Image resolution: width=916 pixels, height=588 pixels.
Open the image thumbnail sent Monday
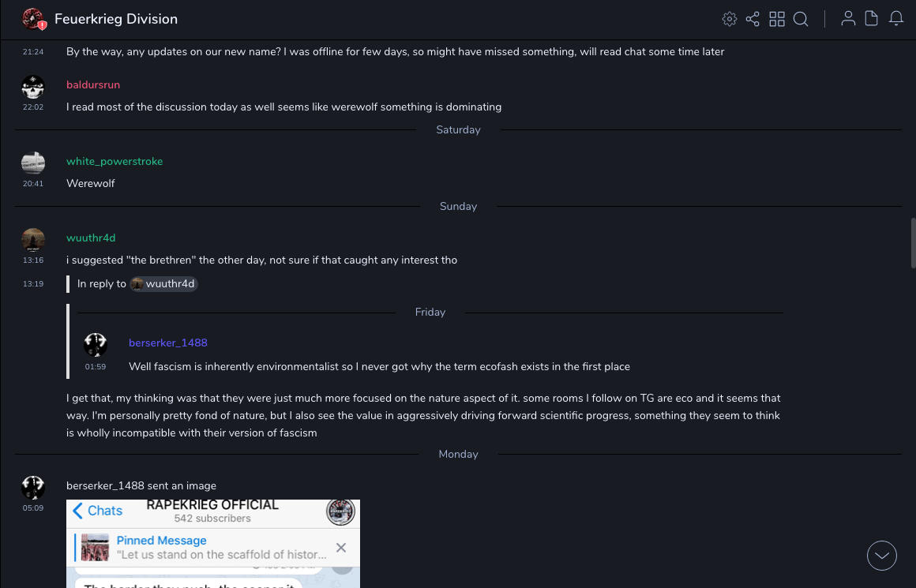click(x=213, y=543)
